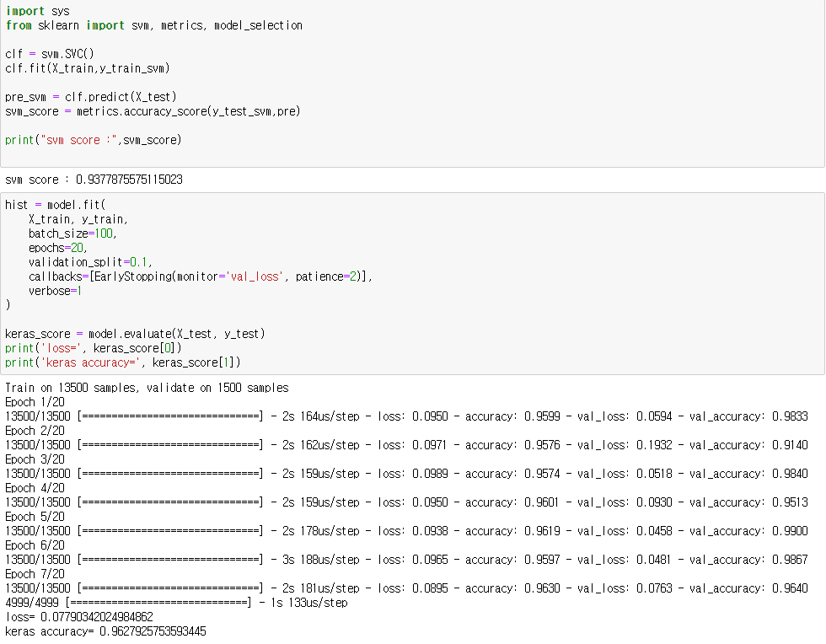Screen dimensions: 826x644
Task: Click training accuracy value 0.9599
Action: (x=542, y=416)
